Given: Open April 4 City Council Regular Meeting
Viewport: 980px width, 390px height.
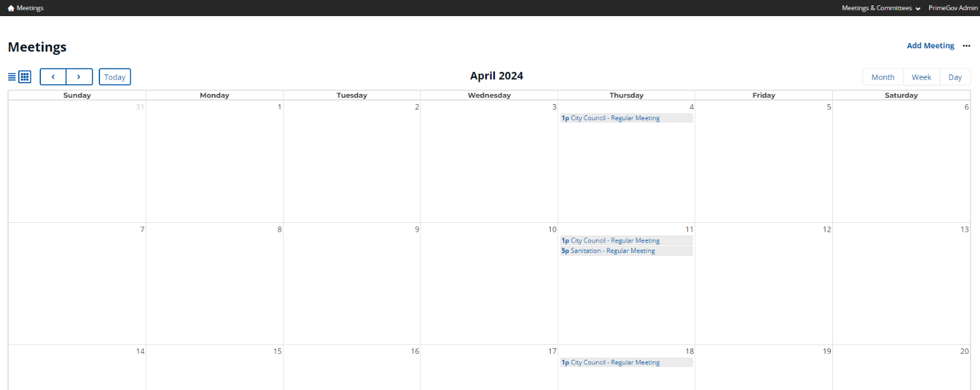Looking at the screenshot, I should click(x=626, y=118).
